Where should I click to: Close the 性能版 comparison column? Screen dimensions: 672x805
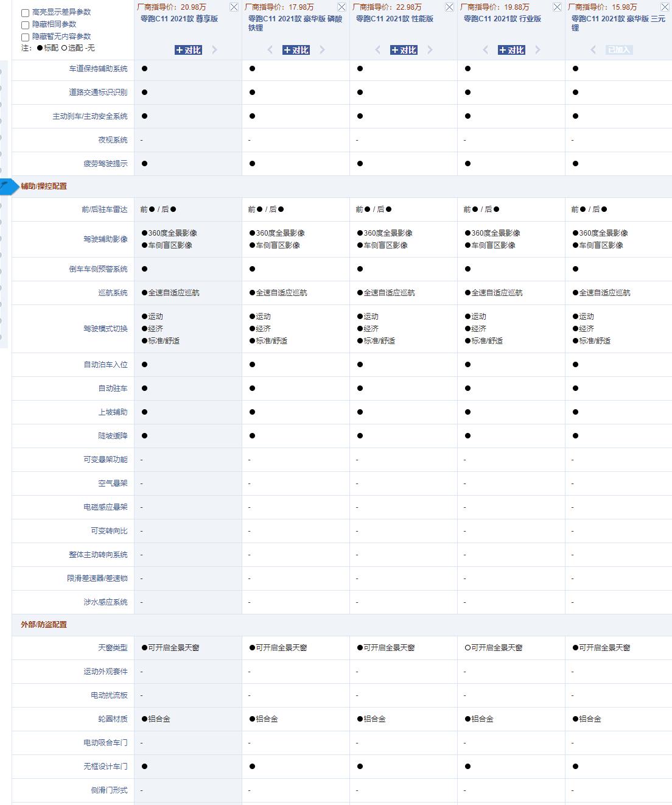(x=449, y=7)
